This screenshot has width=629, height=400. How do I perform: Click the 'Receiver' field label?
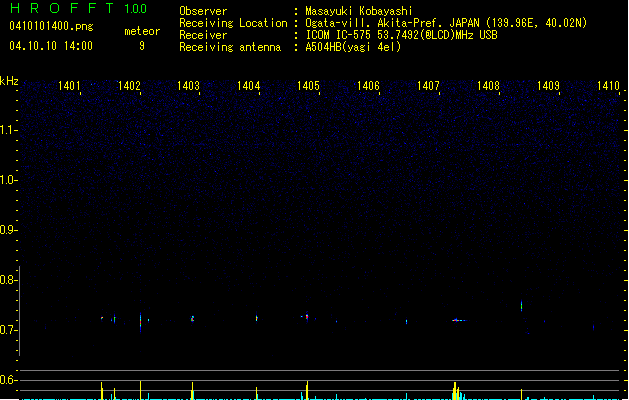(203, 35)
